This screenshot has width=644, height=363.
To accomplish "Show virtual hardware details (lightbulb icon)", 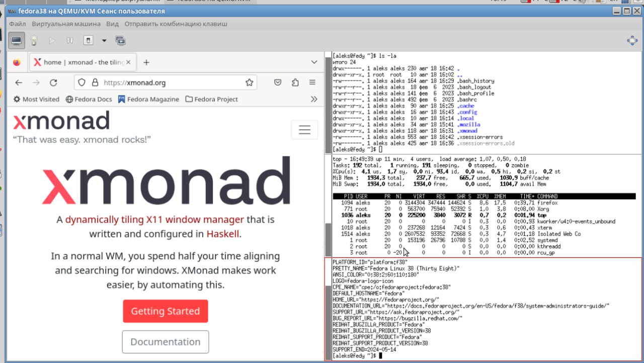I will click(x=34, y=40).
